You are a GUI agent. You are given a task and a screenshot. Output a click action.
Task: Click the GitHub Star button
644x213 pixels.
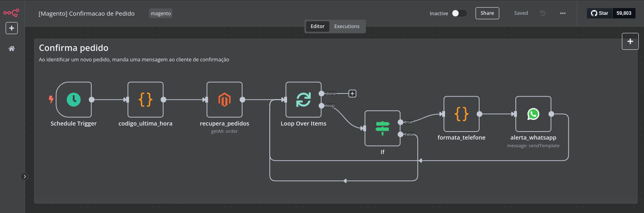[x=599, y=13]
